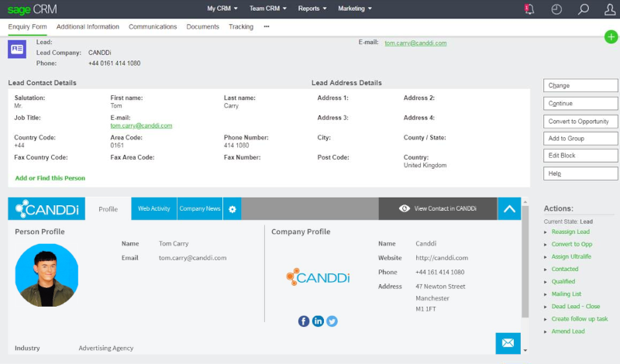Click the Advertising Agency industry value
This screenshot has height=364, width=620.
pyautogui.click(x=106, y=349)
